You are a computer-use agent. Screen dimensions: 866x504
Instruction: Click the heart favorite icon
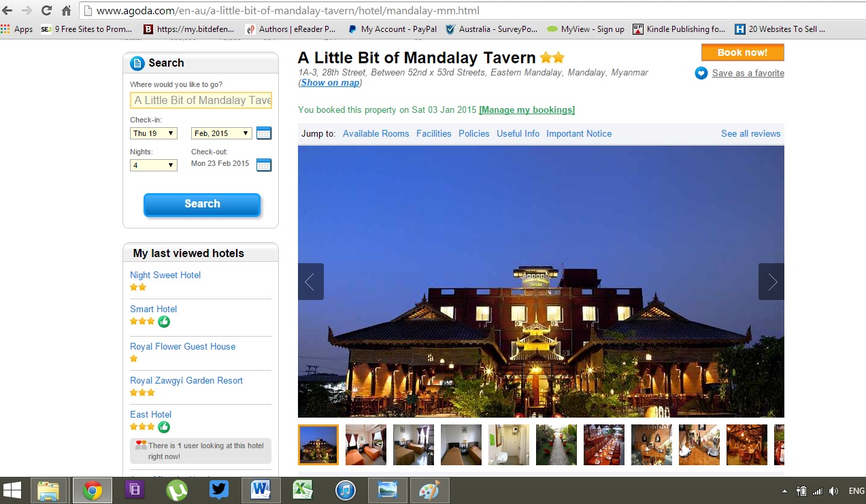[x=701, y=73]
